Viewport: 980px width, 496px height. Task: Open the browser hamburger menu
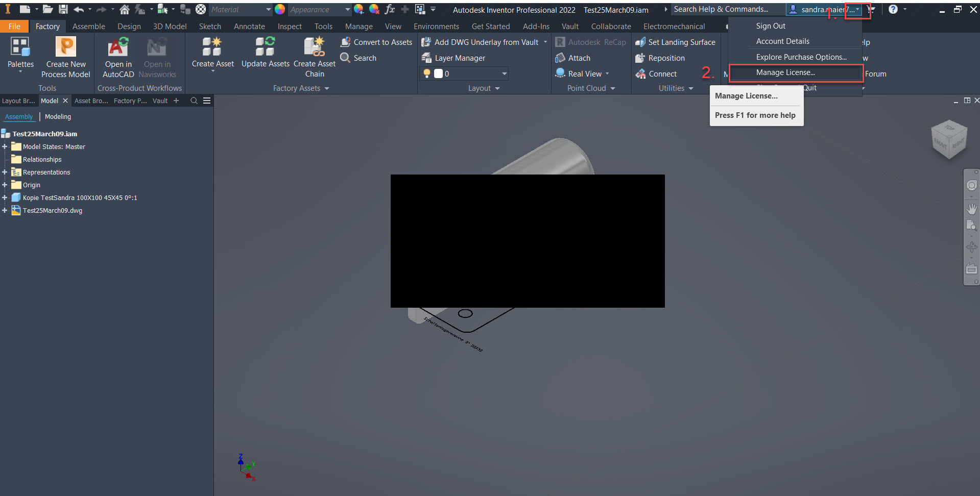(207, 101)
